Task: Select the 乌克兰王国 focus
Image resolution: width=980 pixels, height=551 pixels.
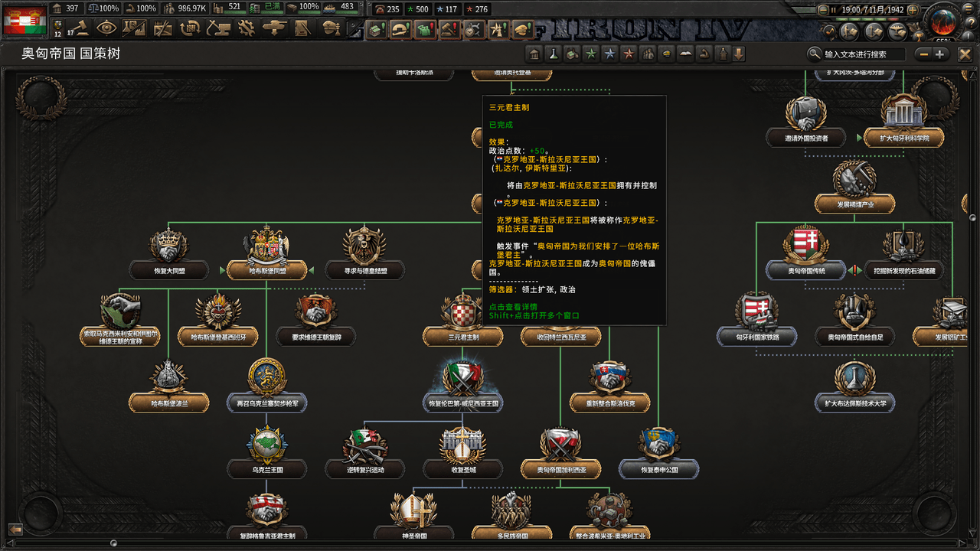Action: (x=267, y=454)
